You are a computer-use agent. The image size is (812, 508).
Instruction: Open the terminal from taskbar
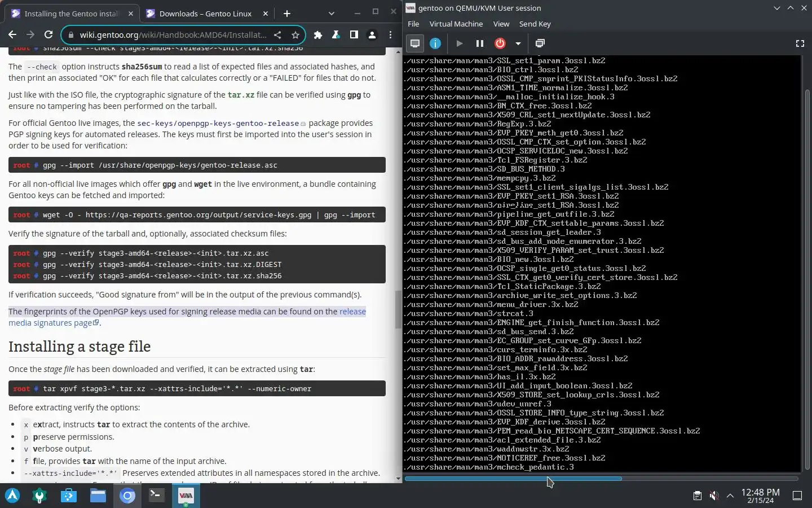coord(157,496)
